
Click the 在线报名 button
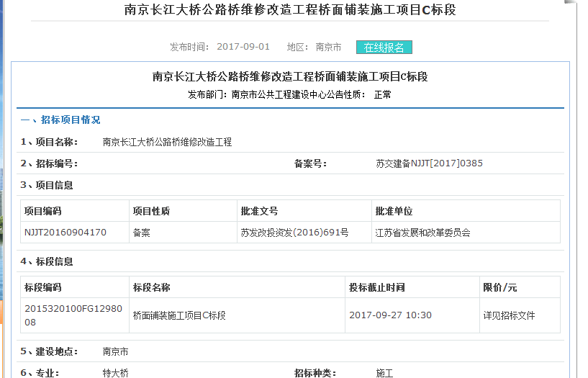pyautogui.click(x=384, y=48)
